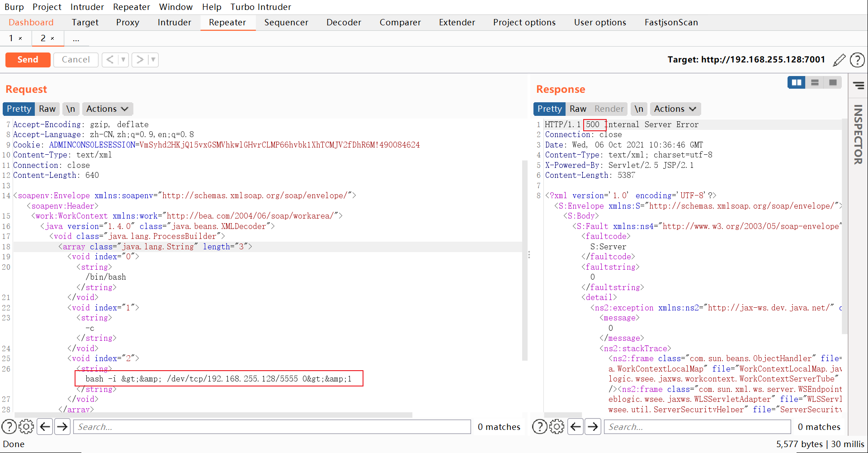868x453 pixels.
Task: Focus the response search field
Action: (x=698, y=426)
